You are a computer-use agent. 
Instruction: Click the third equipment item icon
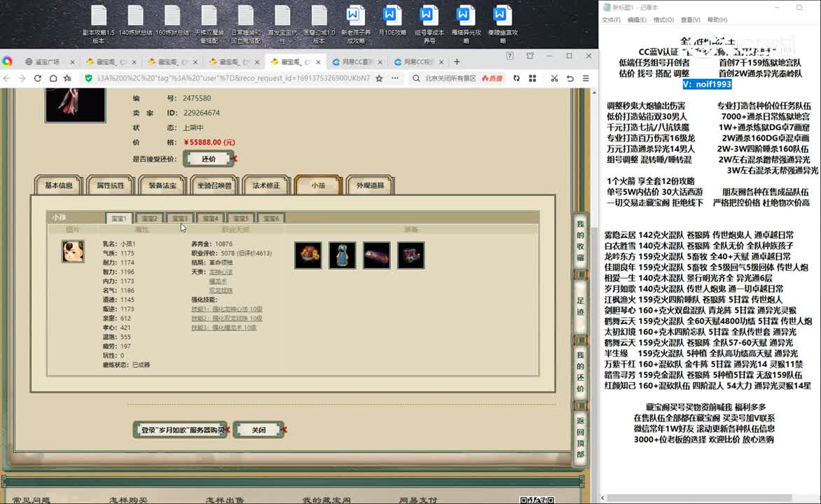tap(376, 255)
